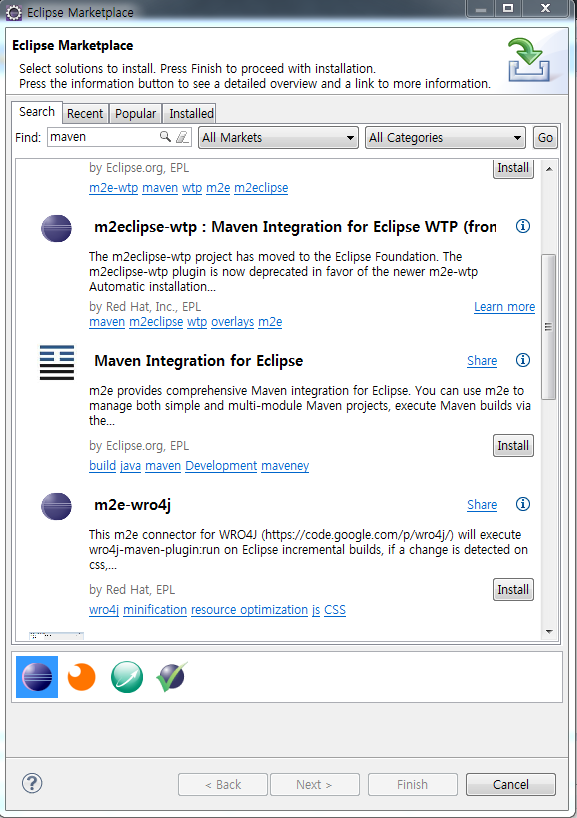Image resolution: width=577 pixels, height=818 pixels.
Task: Select the orange Obeo marketplace catalog icon
Action: (x=82, y=677)
